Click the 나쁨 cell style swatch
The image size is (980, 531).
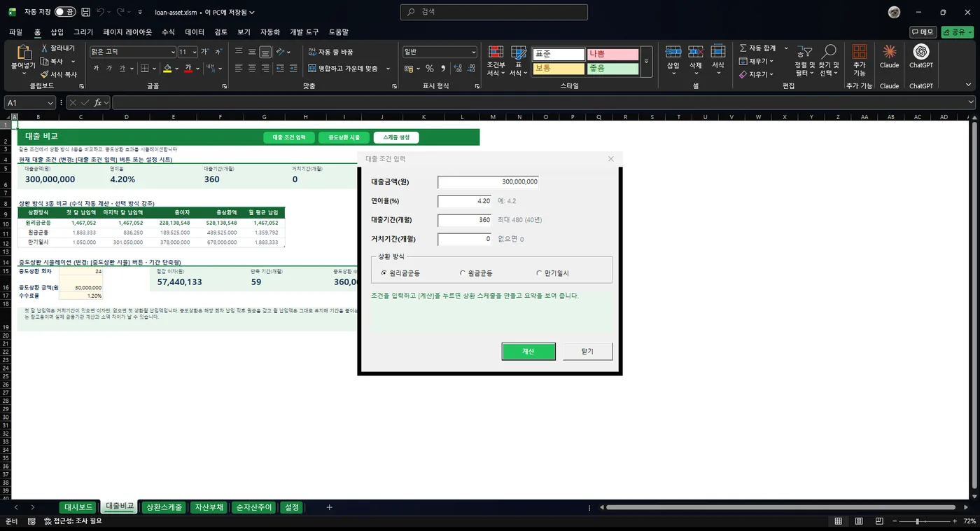tap(612, 54)
